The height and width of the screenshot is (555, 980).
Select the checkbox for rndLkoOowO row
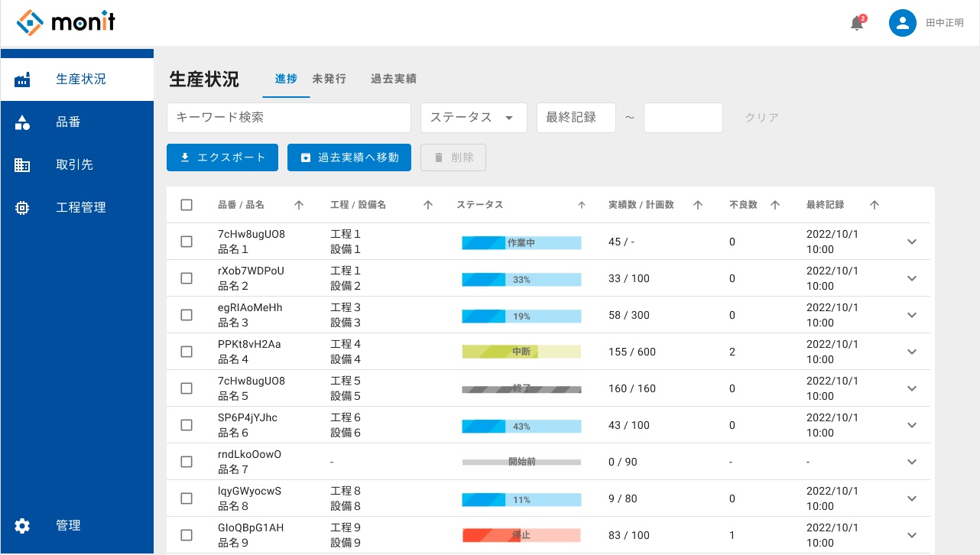[x=187, y=462]
